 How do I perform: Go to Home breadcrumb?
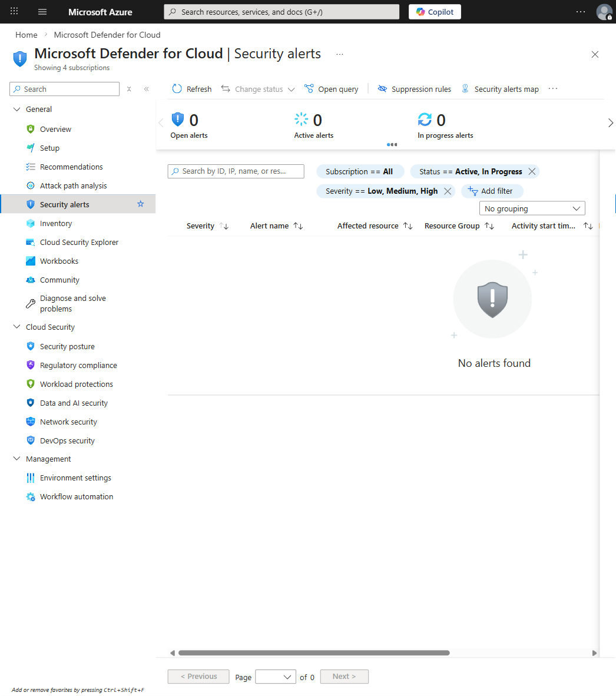(x=26, y=35)
